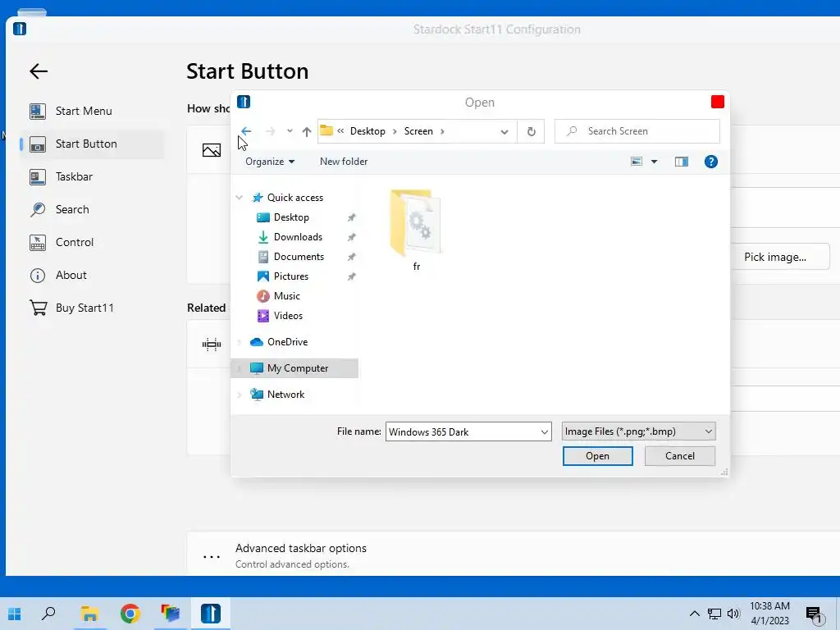Click the pin icon beside Downloads
The width and height of the screenshot is (840, 630).
351,237
